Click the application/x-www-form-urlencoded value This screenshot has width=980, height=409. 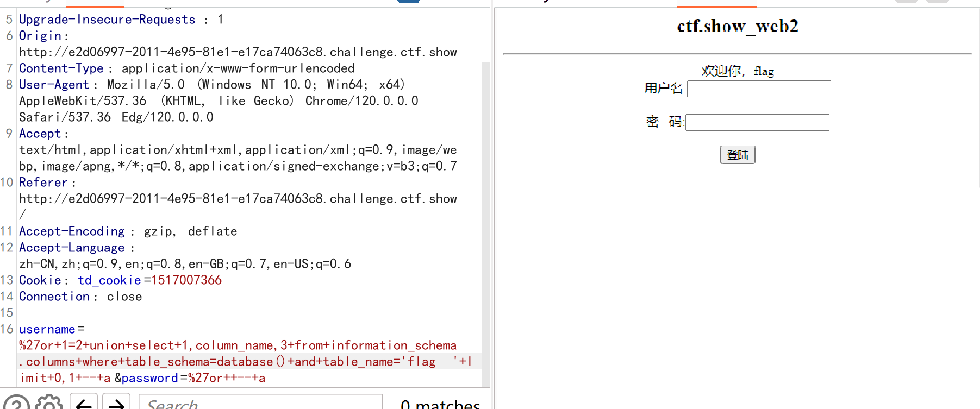point(238,68)
